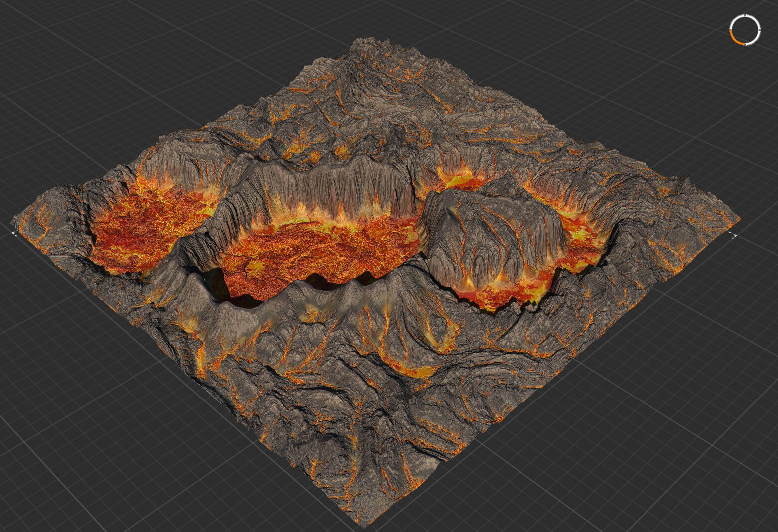Click the south marker of the viewport compass
Image resolution: width=778 pixels, height=532 pixels.
click(745, 45)
